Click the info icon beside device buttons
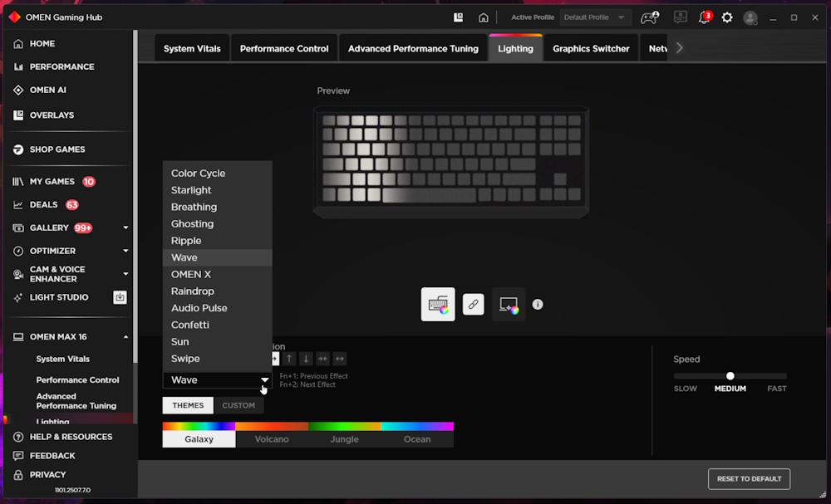The height and width of the screenshot is (504, 831). click(538, 305)
